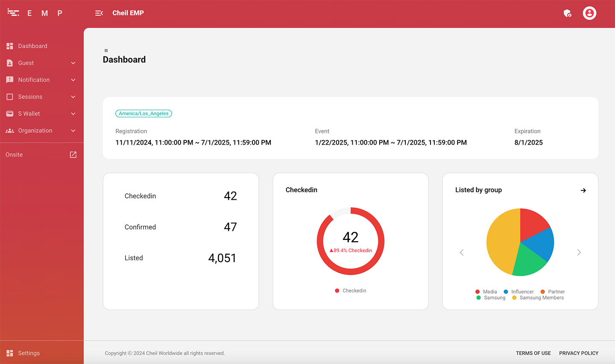Open the Terms of Use link
The height and width of the screenshot is (364, 615).
(533, 353)
